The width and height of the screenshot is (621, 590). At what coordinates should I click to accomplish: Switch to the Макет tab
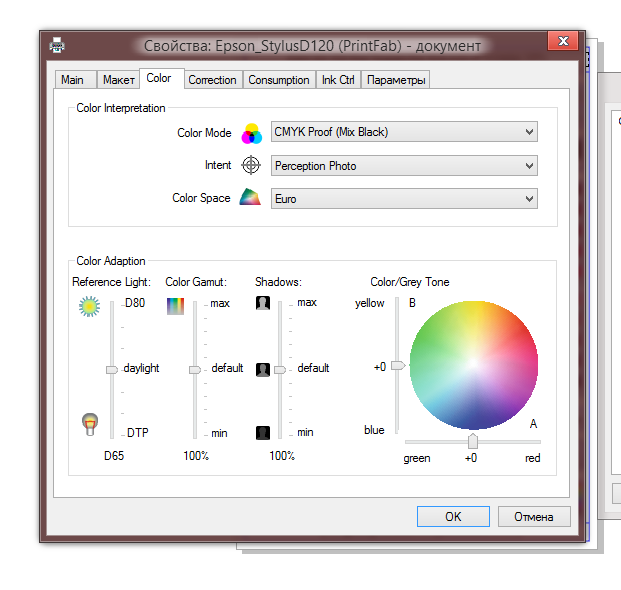click(118, 80)
